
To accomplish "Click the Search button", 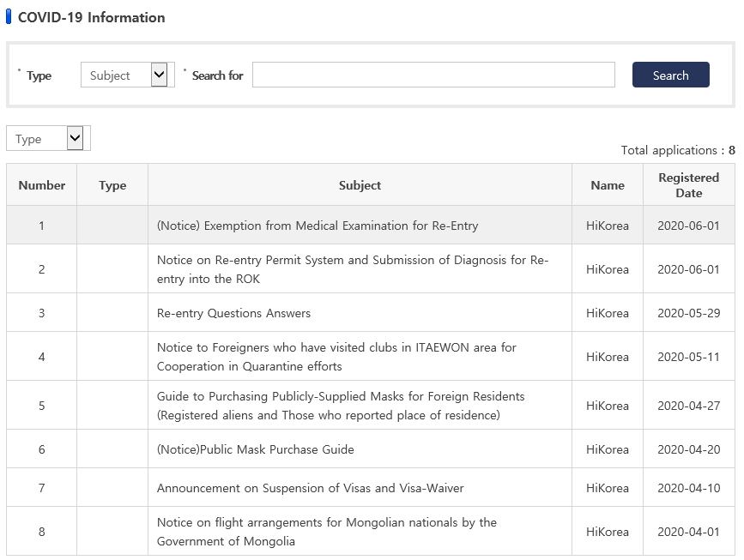I will tap(670, 75).
